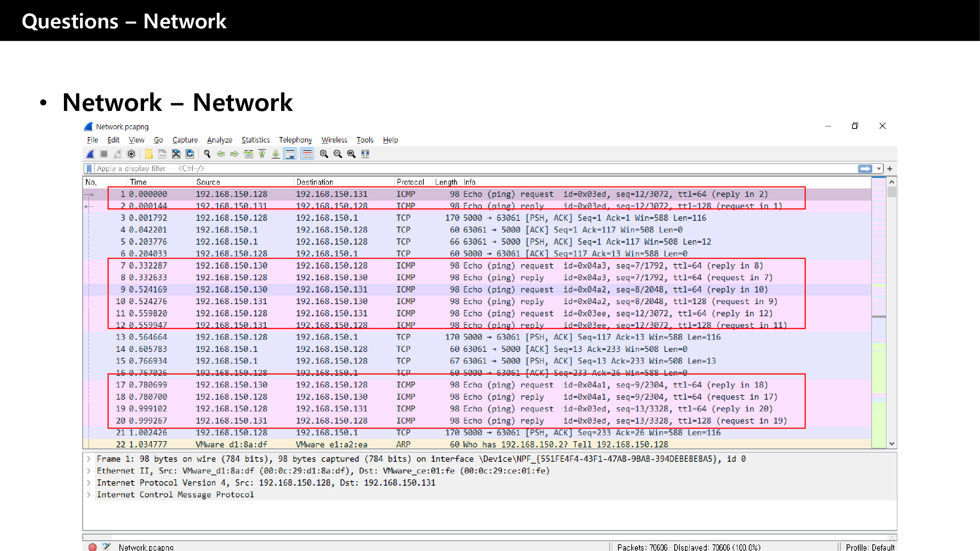The height and width of the screenshot is (551, 980).
Task: Open the display filter history dropdown
Action: coord(879,169)
